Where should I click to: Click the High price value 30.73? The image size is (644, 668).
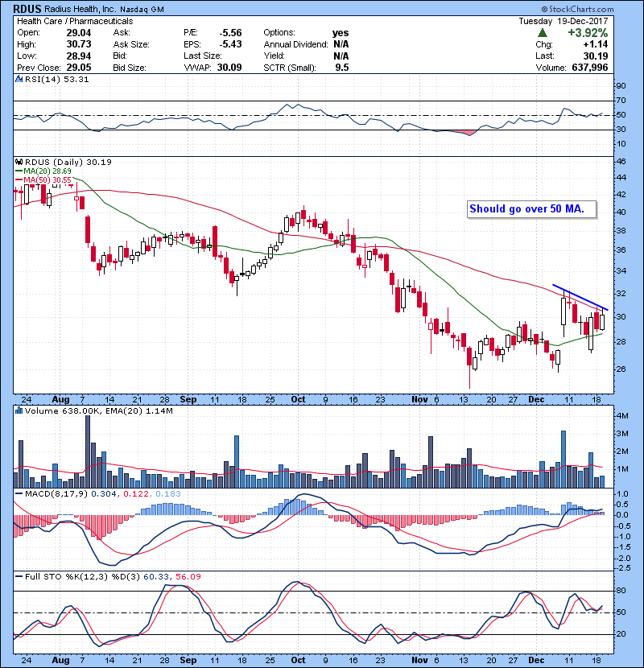(x=79, y=44)
